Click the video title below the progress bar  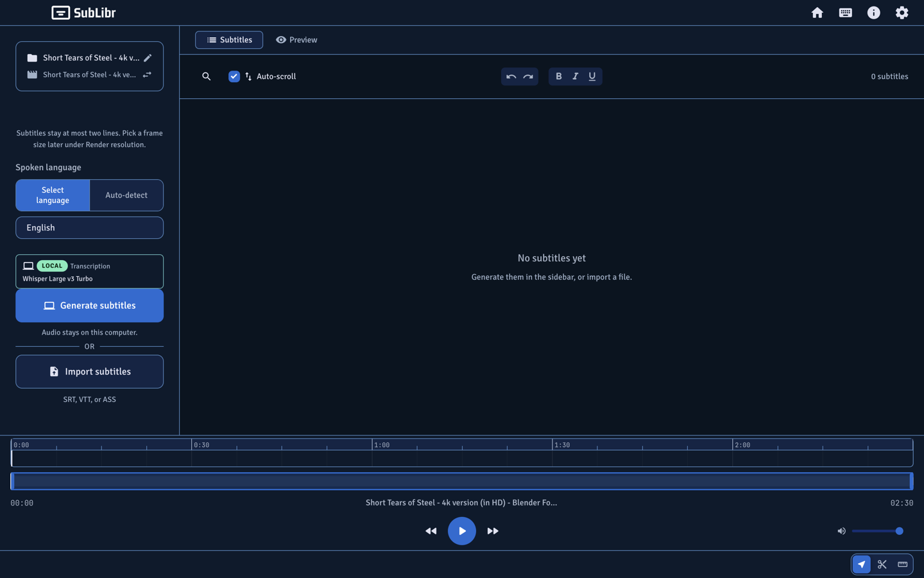coord(461,503)
